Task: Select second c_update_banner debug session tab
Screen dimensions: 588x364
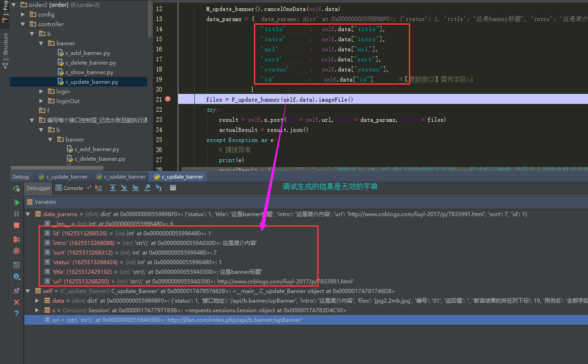Action: coord(121,176)
